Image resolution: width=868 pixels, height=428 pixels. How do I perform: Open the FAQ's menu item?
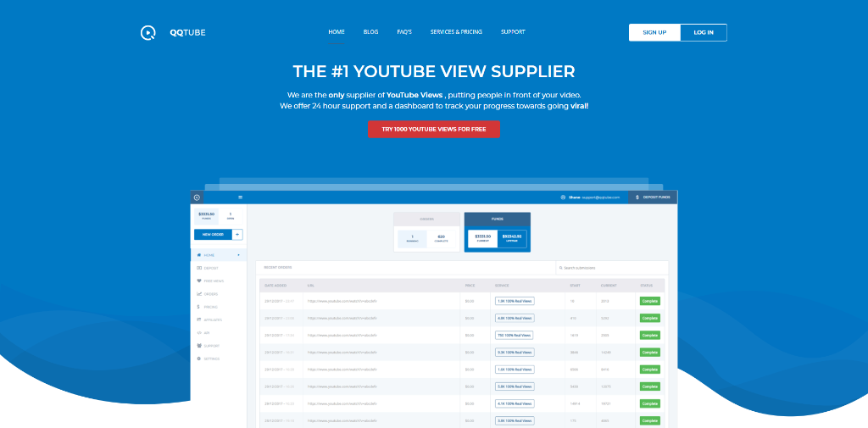point(404,32)
